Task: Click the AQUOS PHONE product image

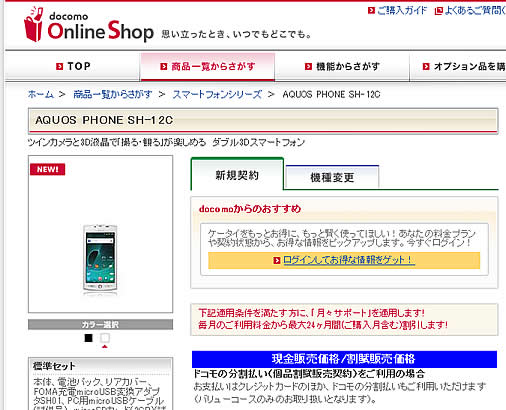Action: click(100, 259)
